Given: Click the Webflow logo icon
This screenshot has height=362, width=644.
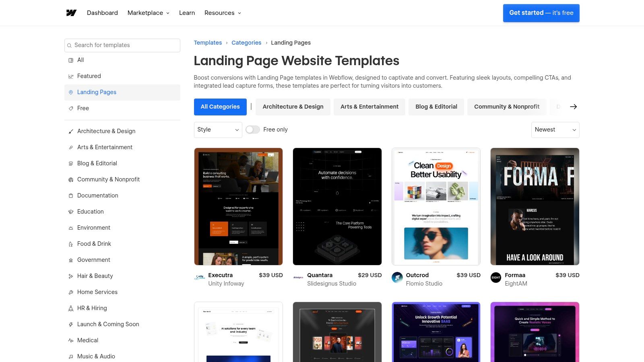Looking at the screenshot, I should 71,13.
